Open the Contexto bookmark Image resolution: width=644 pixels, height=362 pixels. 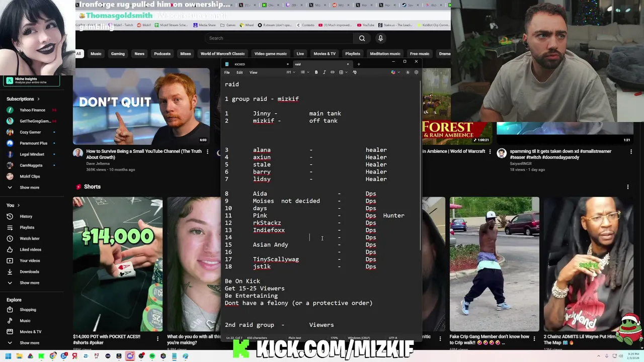pos(305,25)
